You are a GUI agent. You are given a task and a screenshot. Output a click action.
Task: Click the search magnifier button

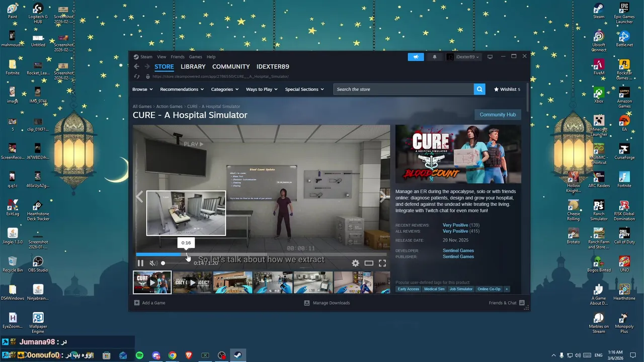coord(479,89)
